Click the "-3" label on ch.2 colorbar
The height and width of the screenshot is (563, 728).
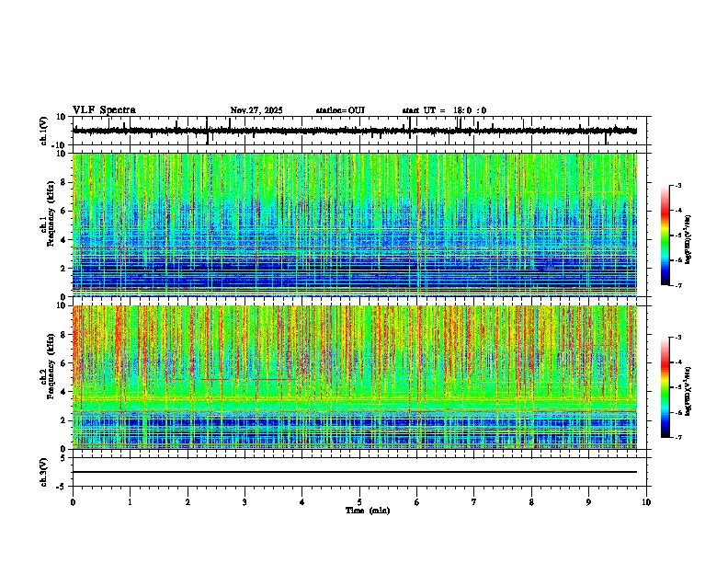pyautogui.click(x=678, y=338)
